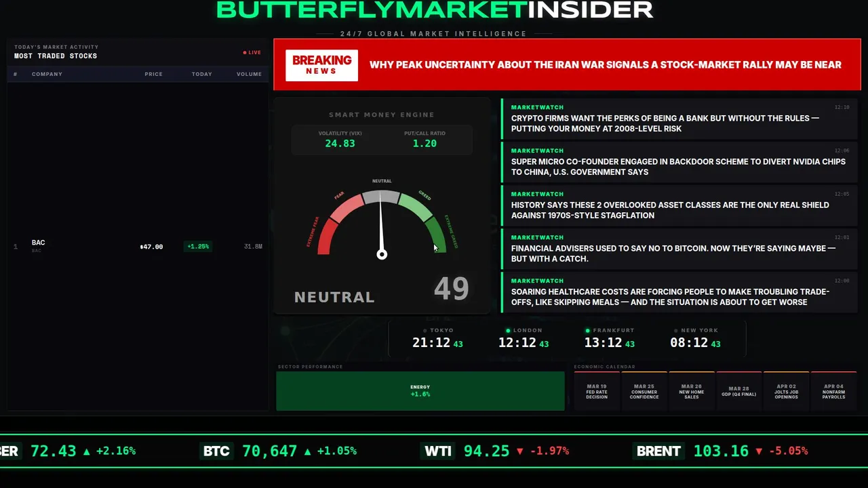Click the Frankfurt clock 13:12
Image resolution: width=868 pixels, height=488 pixels.
pyautogui.click(x=604, y=343)
